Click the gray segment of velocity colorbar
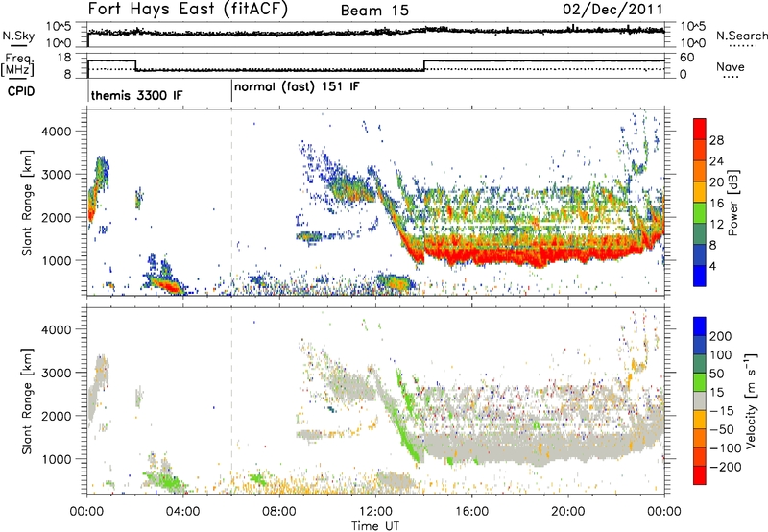The image size is (768, 532). [700, 400]
